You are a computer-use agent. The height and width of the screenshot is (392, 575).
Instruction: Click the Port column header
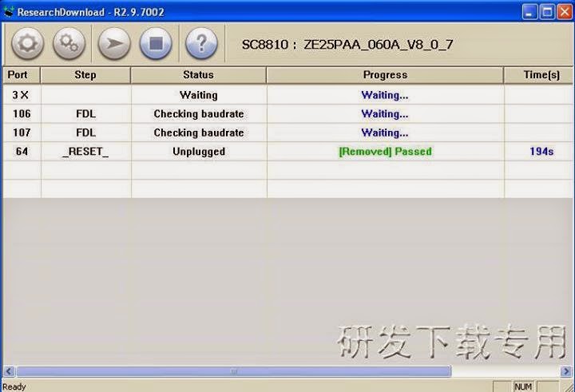coord(22,75)
